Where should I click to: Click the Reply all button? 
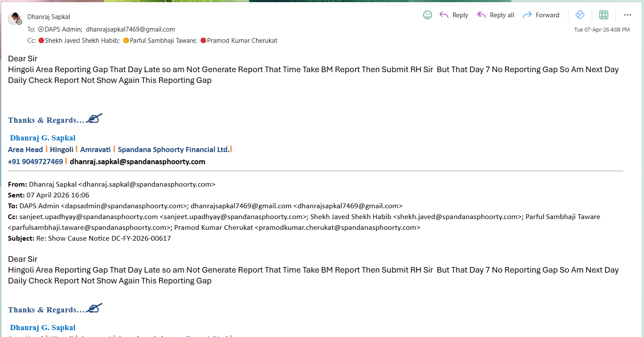(495, 15)
